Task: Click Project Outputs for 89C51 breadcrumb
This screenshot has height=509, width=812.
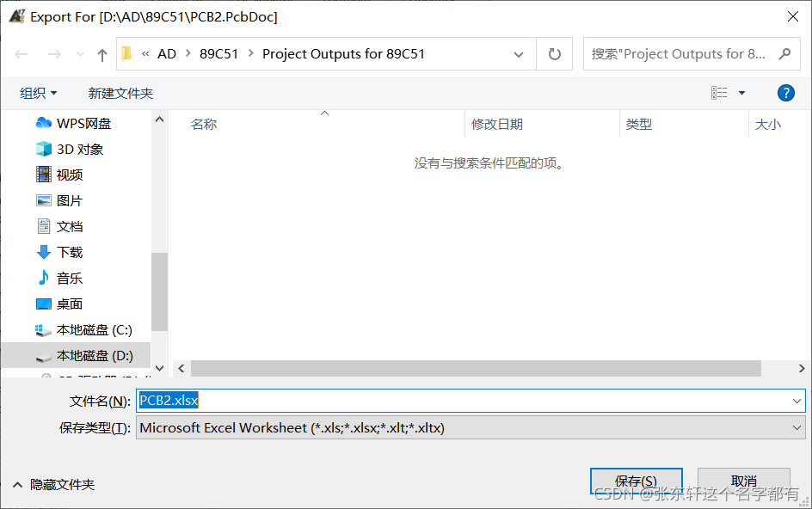Action: [343, 54]
